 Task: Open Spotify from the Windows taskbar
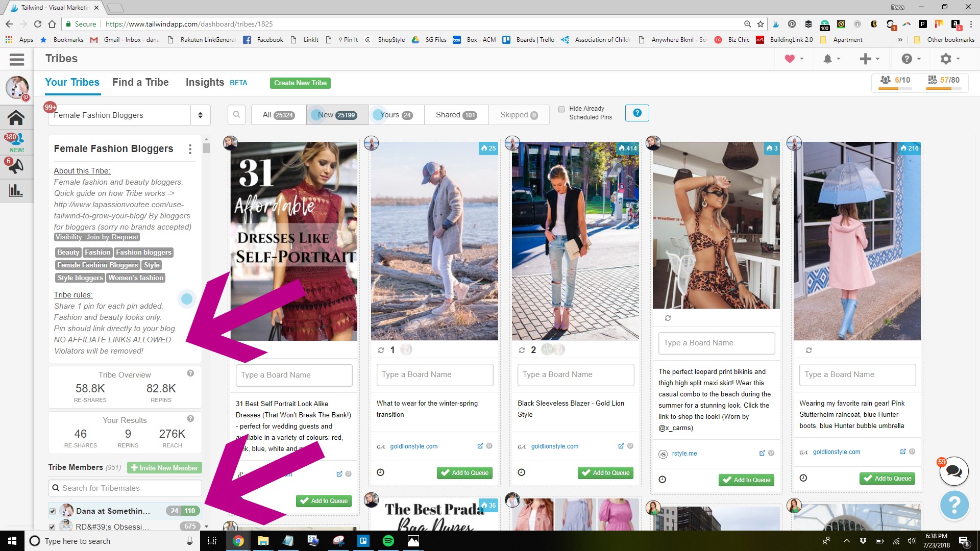388,541
